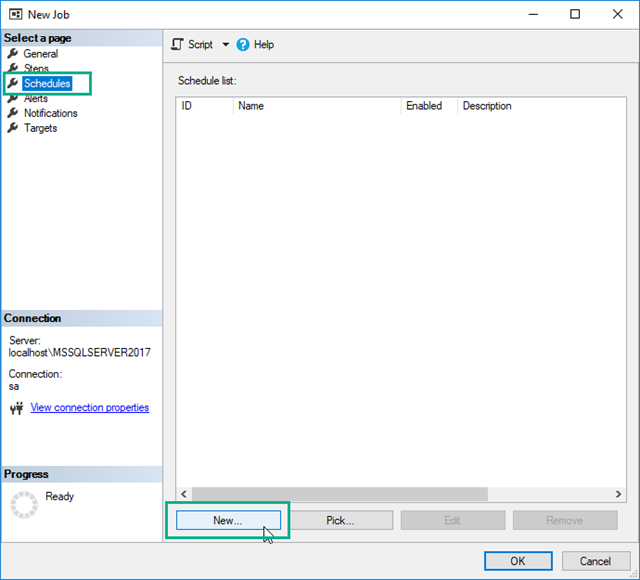Open the Notifications page
The image size is (640, 580).
point(50,113)
